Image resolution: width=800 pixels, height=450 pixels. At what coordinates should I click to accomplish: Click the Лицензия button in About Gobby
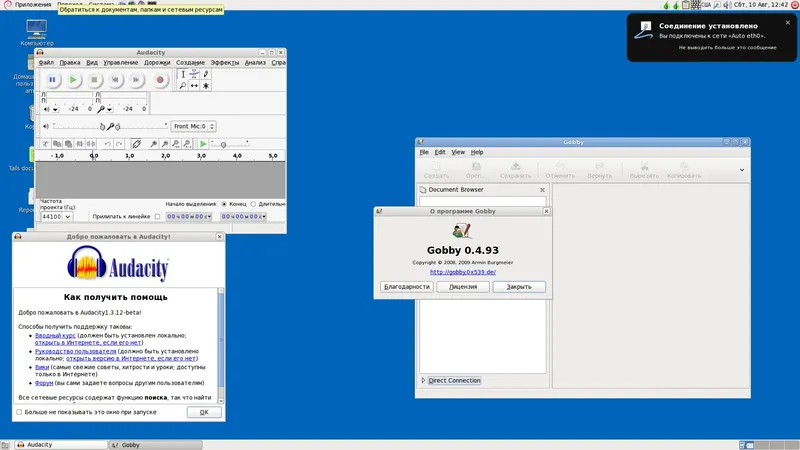(463, 287)
